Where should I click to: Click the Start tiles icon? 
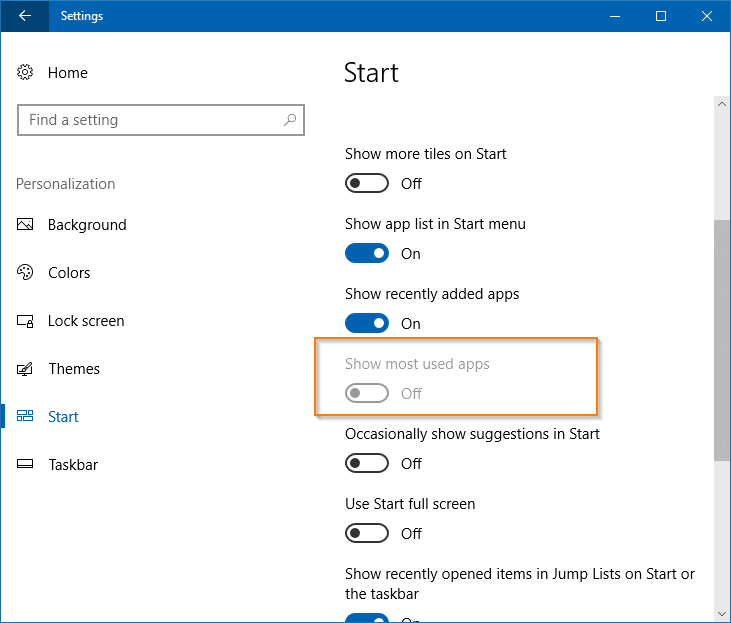coord(25,416)
